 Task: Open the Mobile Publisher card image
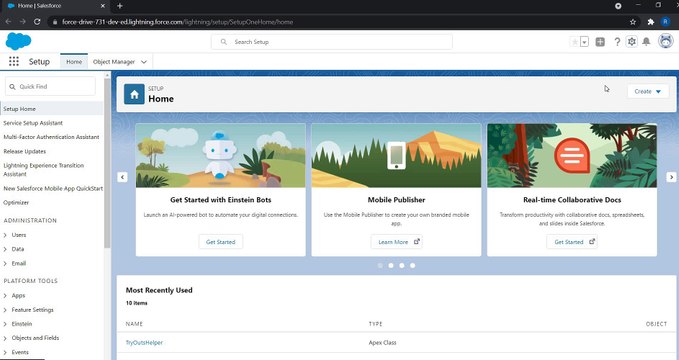click(396, 156)
